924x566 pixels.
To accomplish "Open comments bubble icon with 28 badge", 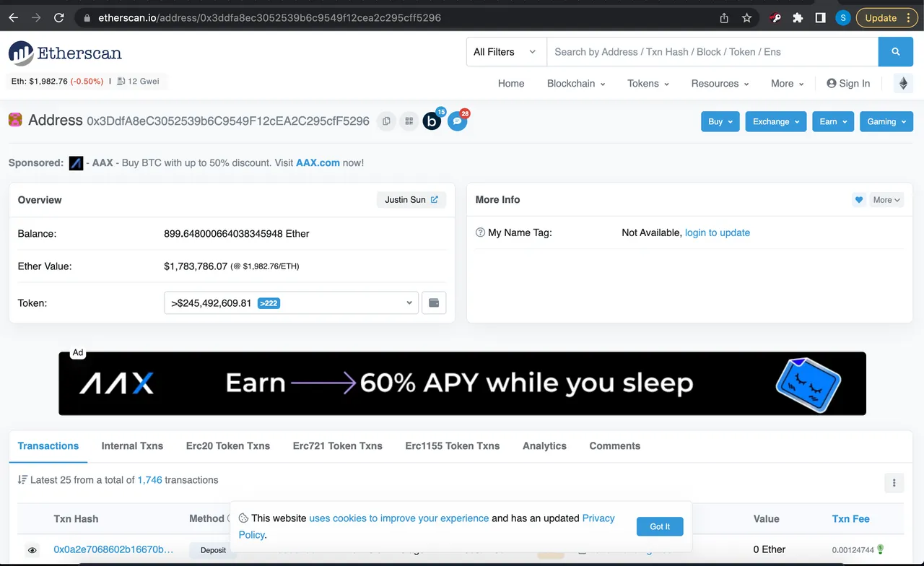I will tap(458, 121).
